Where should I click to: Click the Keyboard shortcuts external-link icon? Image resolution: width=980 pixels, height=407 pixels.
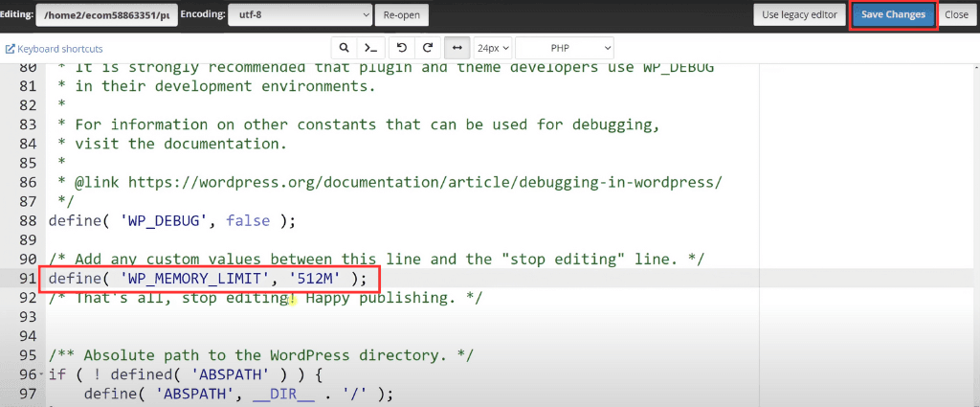[10, 49]
